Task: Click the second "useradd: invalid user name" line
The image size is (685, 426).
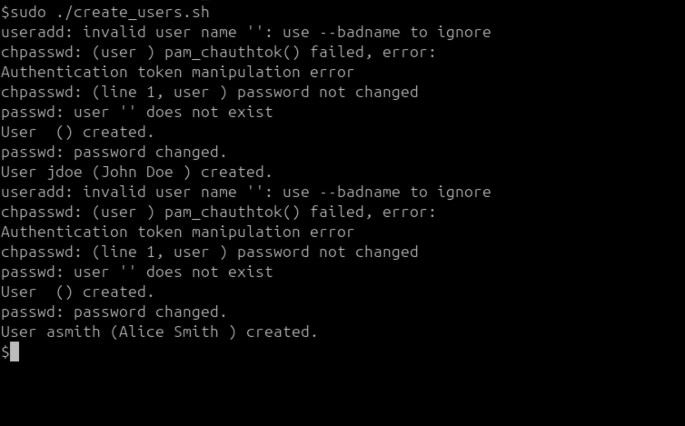Action: click(246, 192)
